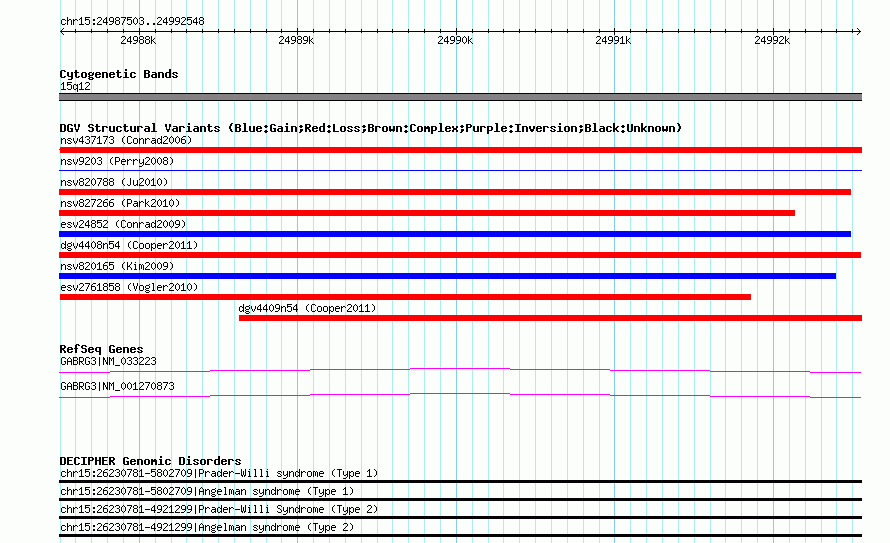Click the GABRG3|NM_001270873 gene label
This screenshot has height=543, width=890.
(117, 386)
